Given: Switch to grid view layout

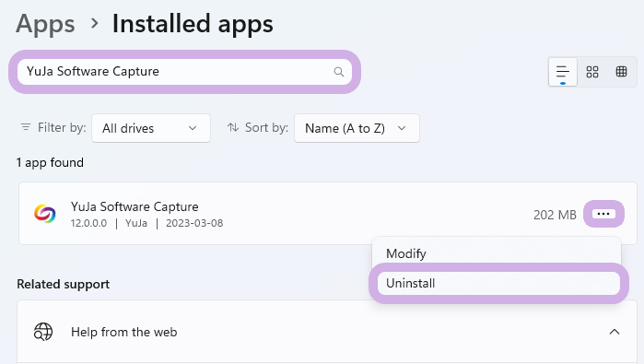Looking at the screenshot, I should coord(591,72).
